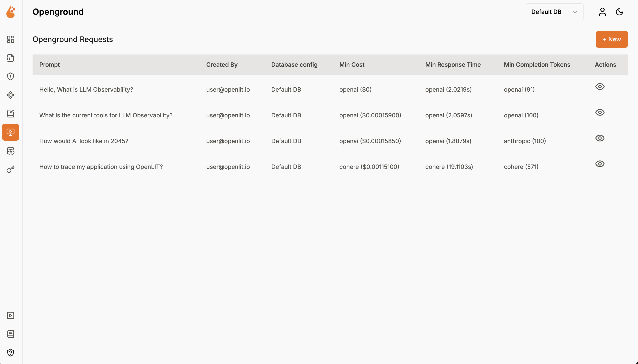
Task: Open the API keys key icon
Action: 11,169
